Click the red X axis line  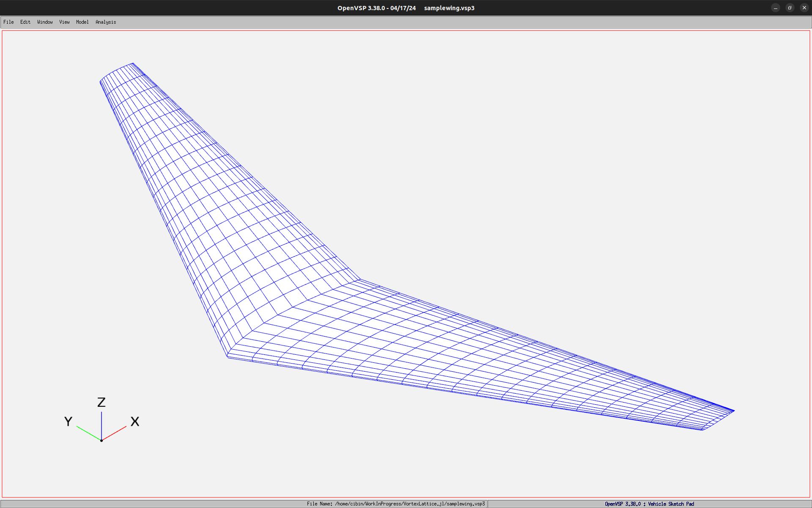click(114, 433)
